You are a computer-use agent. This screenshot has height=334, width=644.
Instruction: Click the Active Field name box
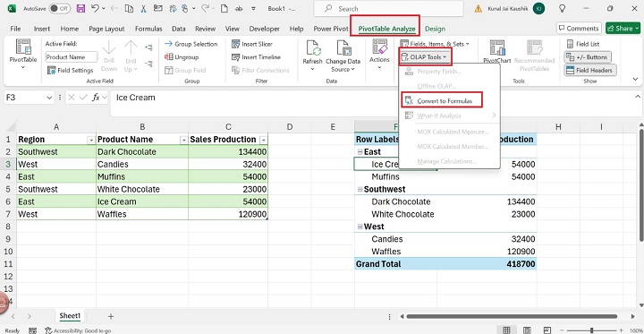click(x=71, y=57)
